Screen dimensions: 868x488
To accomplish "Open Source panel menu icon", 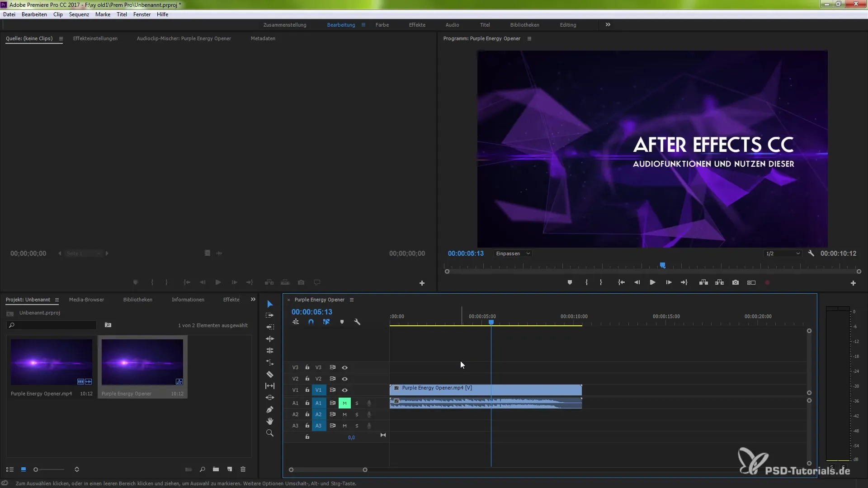I will point(61,38).
